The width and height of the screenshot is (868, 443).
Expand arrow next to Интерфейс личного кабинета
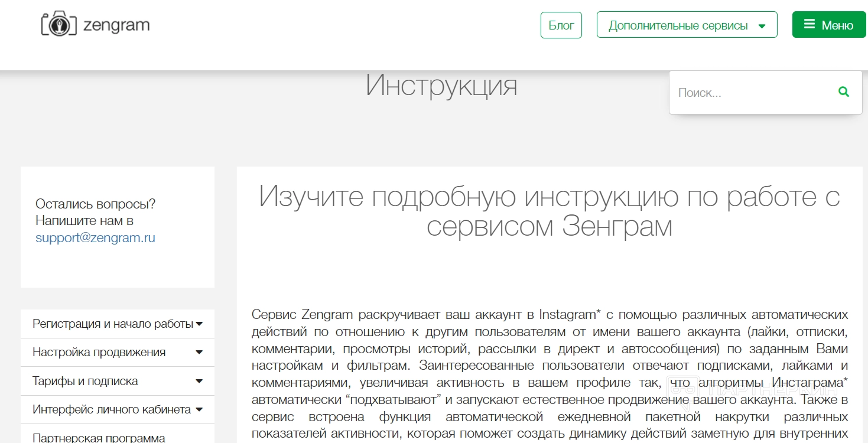(x=199, y=409)
